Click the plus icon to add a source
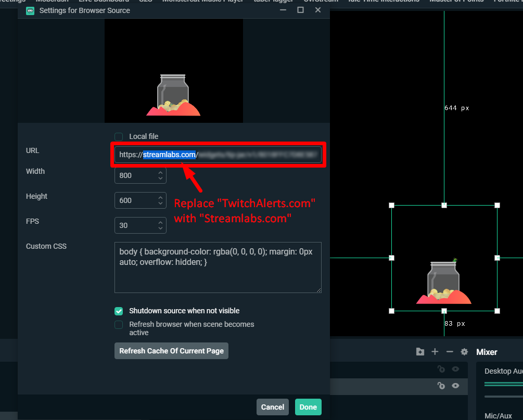Screen dimensions: 523x420 coord(435,352)
